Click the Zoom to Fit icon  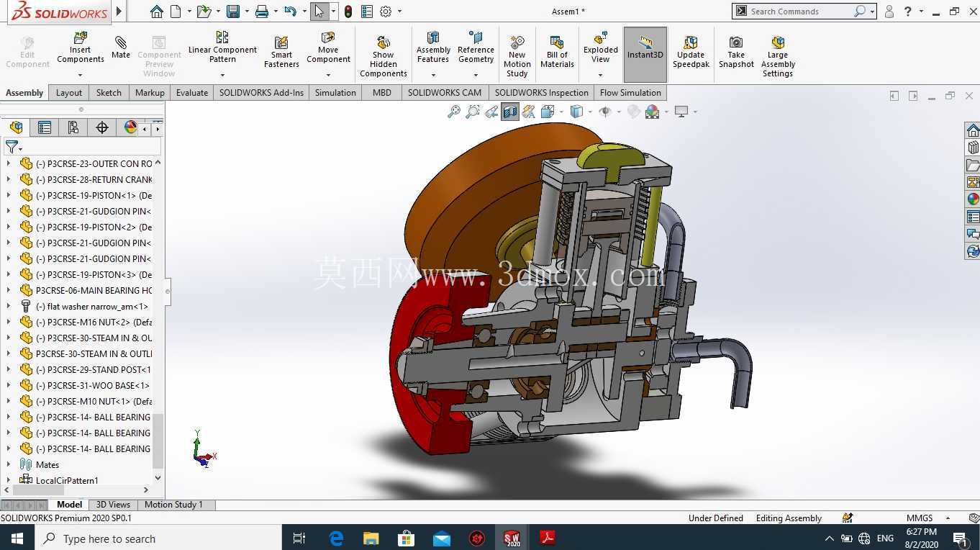pos(453,112)
